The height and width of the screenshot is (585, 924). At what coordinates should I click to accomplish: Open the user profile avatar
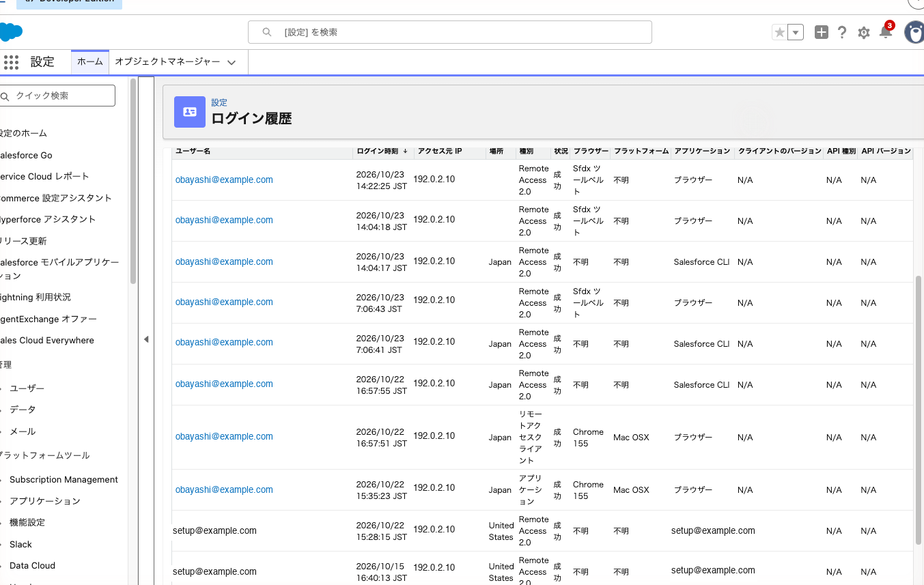coord(914,32)
